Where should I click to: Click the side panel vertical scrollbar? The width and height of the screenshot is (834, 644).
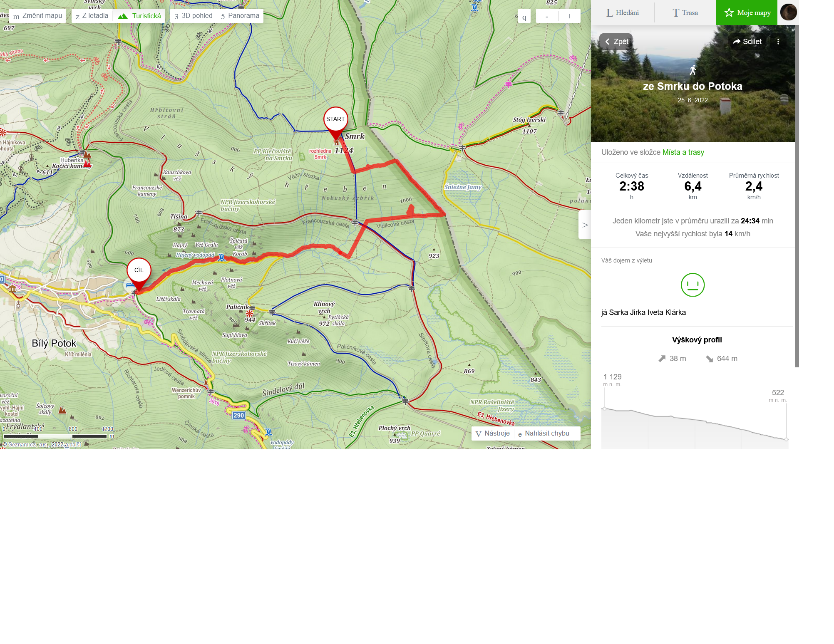(797, 196)
